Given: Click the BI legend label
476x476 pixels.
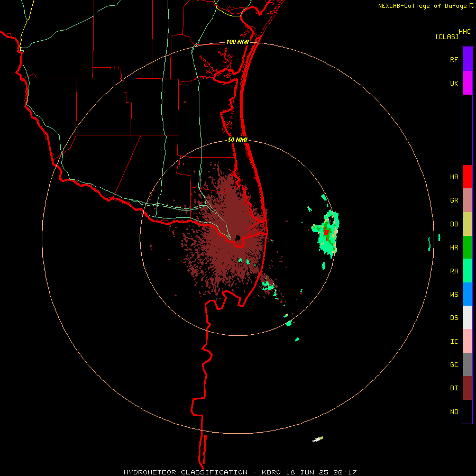Looking at the screenshot, I should (454, 388).
